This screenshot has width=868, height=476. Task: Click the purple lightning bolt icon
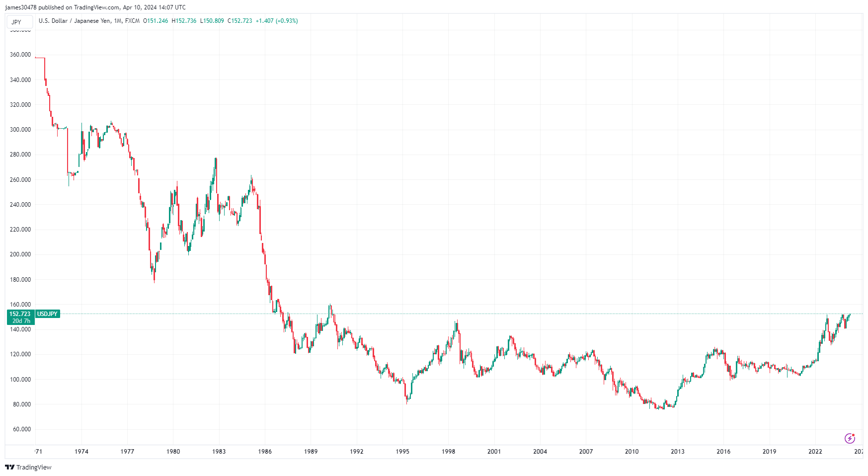(x=850, y=438)
